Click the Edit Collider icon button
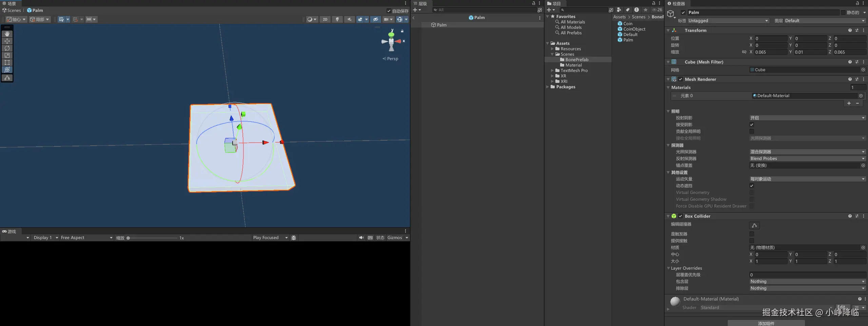The height and width of the screenshot is (326, 868). pos(754,225)
